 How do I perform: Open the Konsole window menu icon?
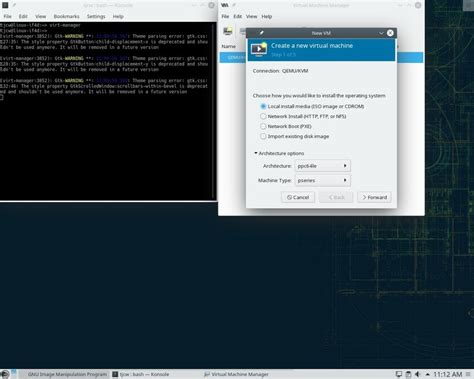click(x=5, y=5)
